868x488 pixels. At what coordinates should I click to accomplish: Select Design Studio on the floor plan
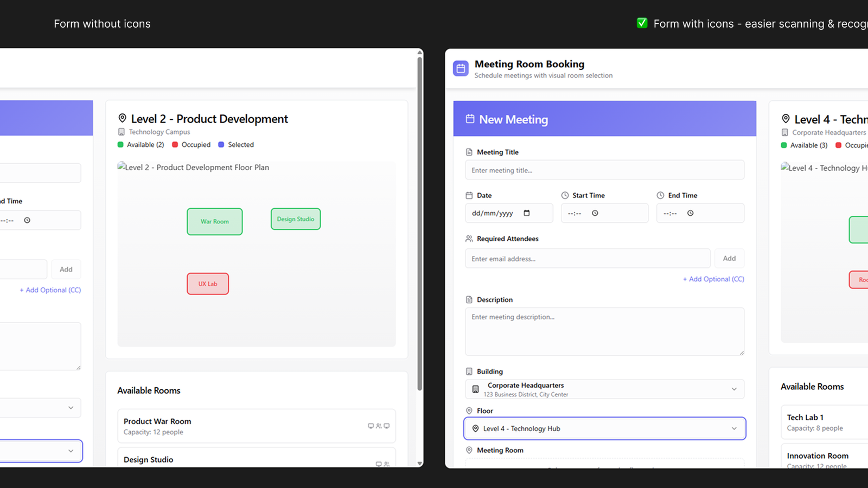click(296, 219)
